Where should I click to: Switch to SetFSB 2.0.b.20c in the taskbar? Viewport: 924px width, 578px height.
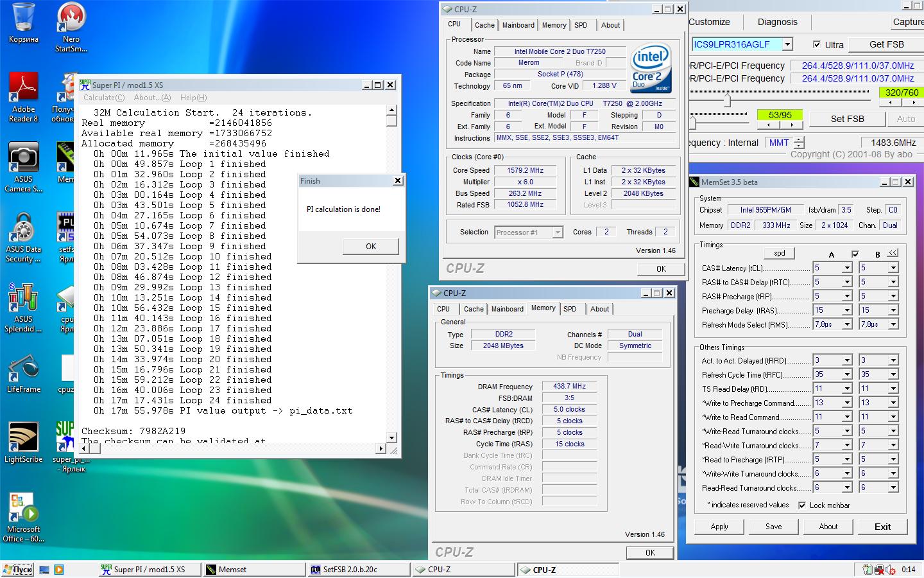(359, 570)
